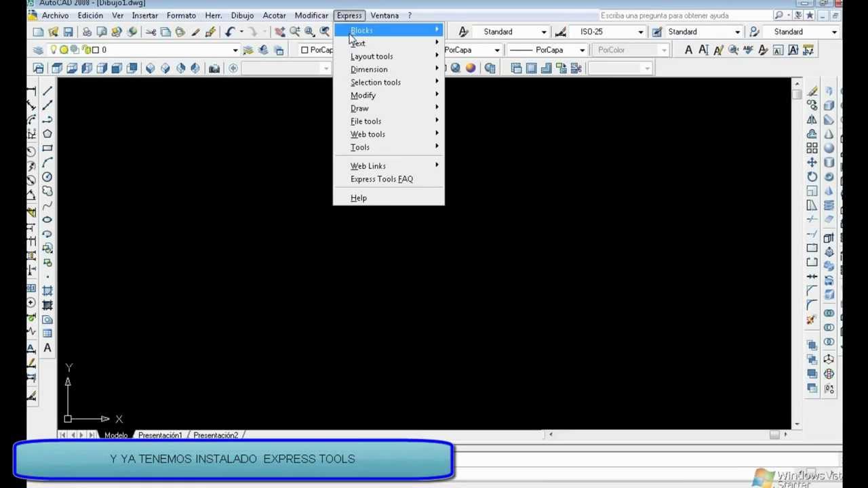Open the ISO-25 dimension style dropdown
Screen dimensions: 868x488
click(641, 32)
